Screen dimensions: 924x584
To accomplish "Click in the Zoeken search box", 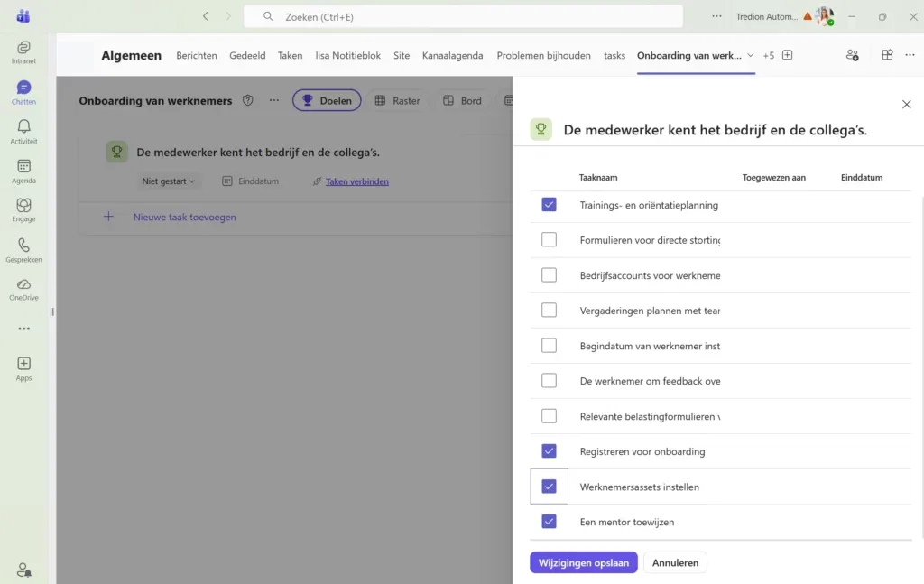I will point(463,16).
